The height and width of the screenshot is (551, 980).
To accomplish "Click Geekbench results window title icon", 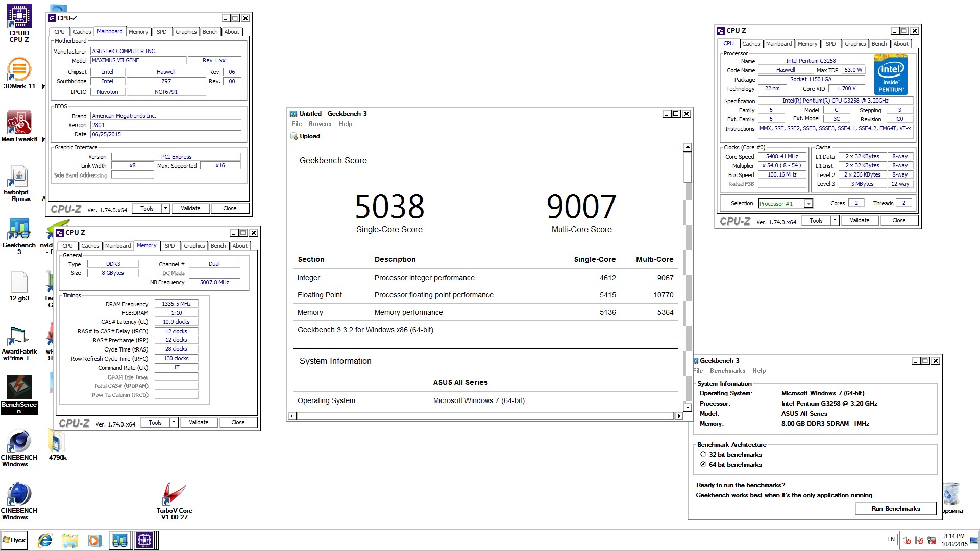I will (x=293, y=114).
